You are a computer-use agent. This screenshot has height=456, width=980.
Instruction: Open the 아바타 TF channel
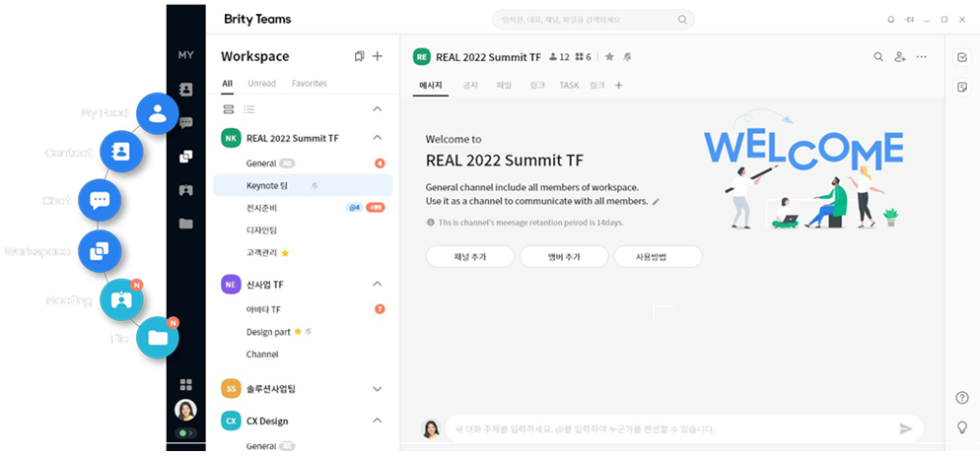click(303, 309)
